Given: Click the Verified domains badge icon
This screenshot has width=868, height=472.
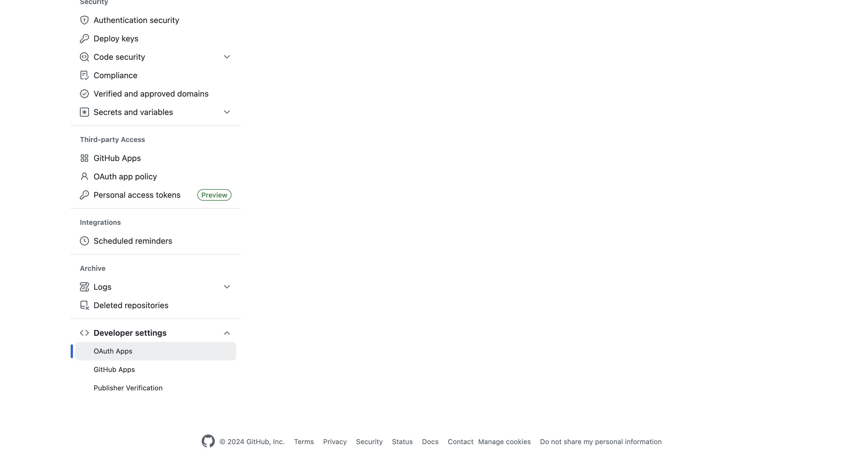Looking at the screenshot, I should pos(84,94).
